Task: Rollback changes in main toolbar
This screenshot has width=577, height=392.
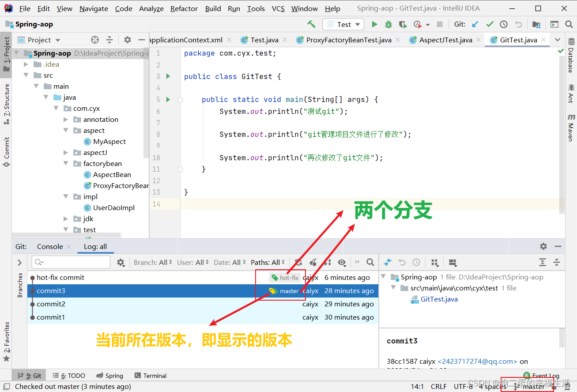Action: pos(518,24)
